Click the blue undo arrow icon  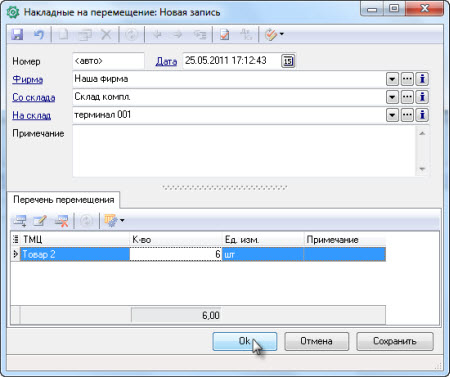39,34
